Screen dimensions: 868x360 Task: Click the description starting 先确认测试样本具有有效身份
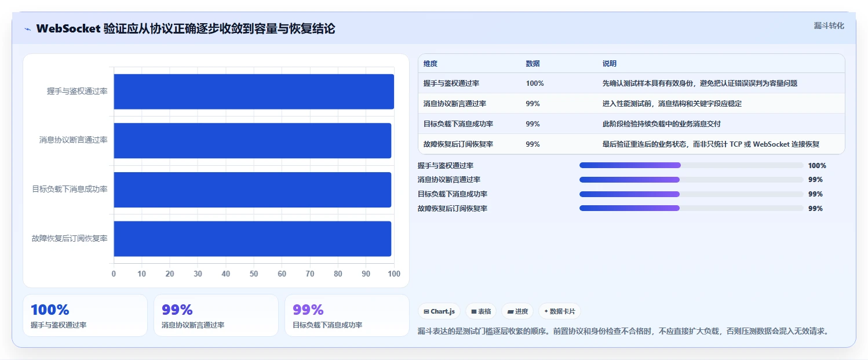pyautogui.click(x=700, y=83)
